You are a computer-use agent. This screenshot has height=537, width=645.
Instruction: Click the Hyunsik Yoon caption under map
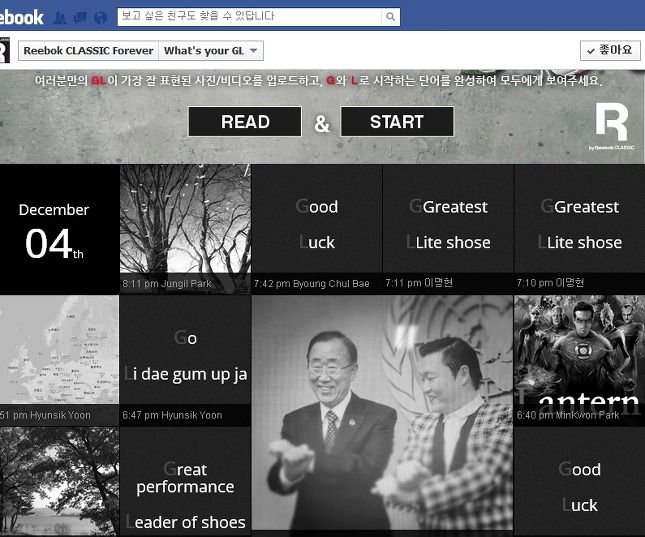coord(45,415)
